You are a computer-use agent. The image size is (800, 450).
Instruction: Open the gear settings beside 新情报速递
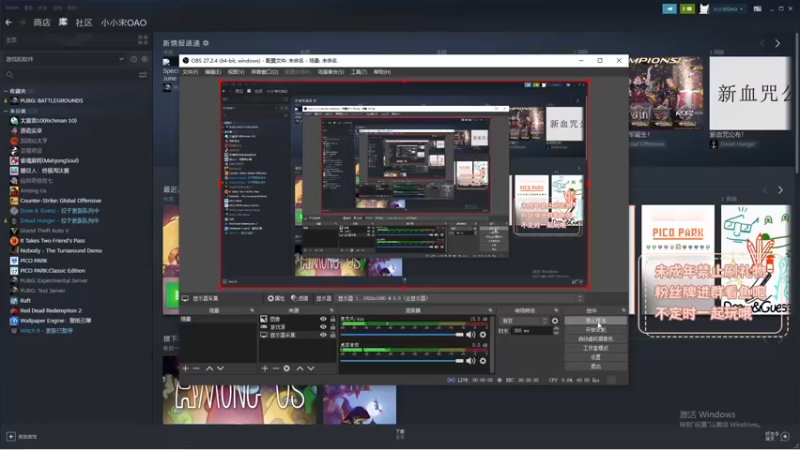pos(206,43)
